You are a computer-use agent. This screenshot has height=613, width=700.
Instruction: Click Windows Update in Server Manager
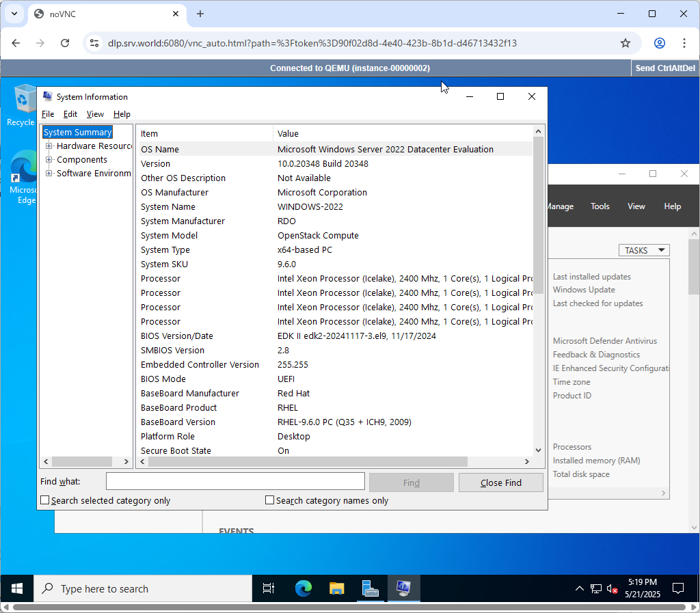coord(584,290)
